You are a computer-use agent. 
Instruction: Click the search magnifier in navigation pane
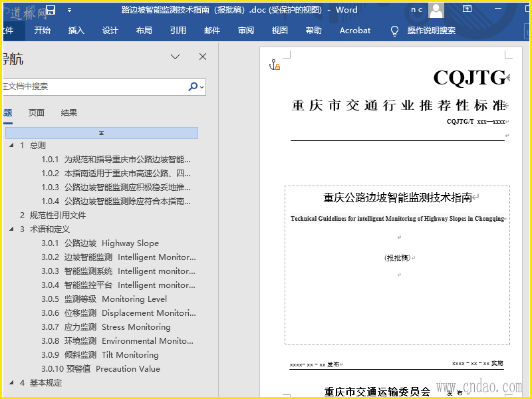coord(193,86)
